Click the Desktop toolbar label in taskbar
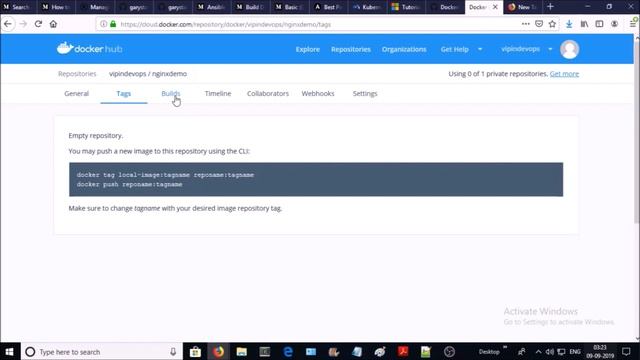Screen dimensions: 640x360 click(x=489, y=352)
